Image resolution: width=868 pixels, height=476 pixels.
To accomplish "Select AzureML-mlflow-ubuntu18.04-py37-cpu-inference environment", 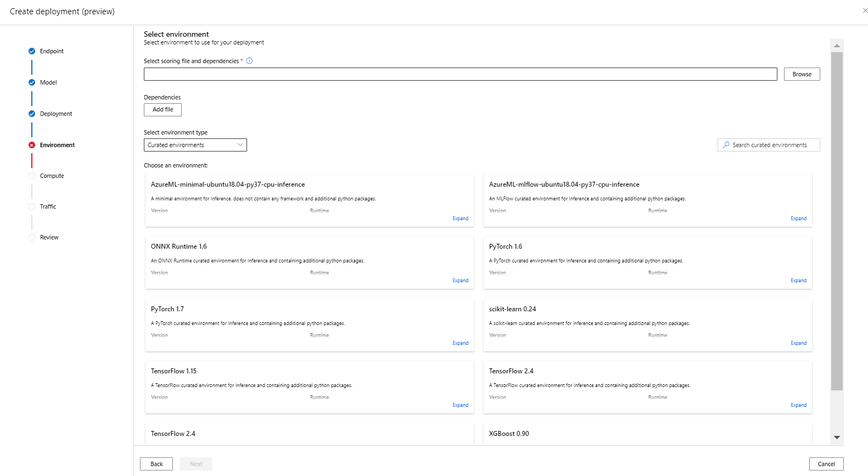I will click(x=647, y=200).
